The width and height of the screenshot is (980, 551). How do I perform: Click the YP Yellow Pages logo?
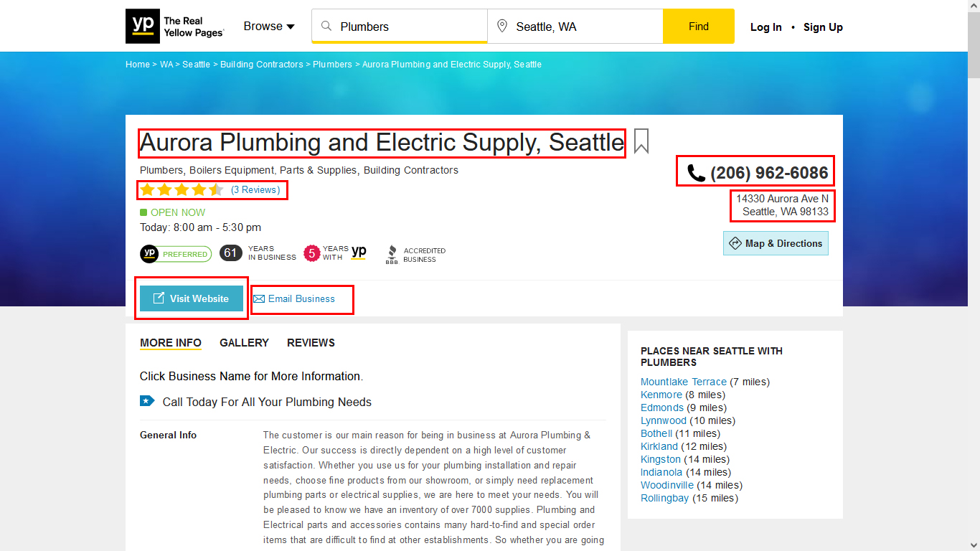click(x=174, y=27)
